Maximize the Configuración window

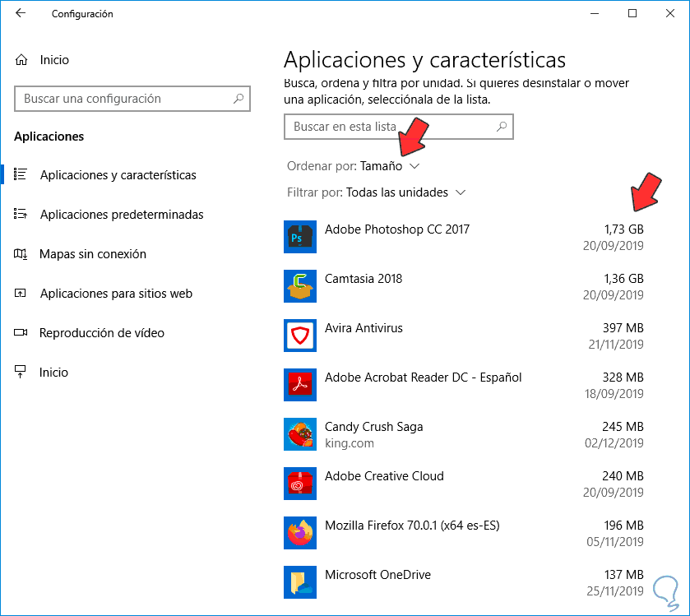tap(632, 14)
